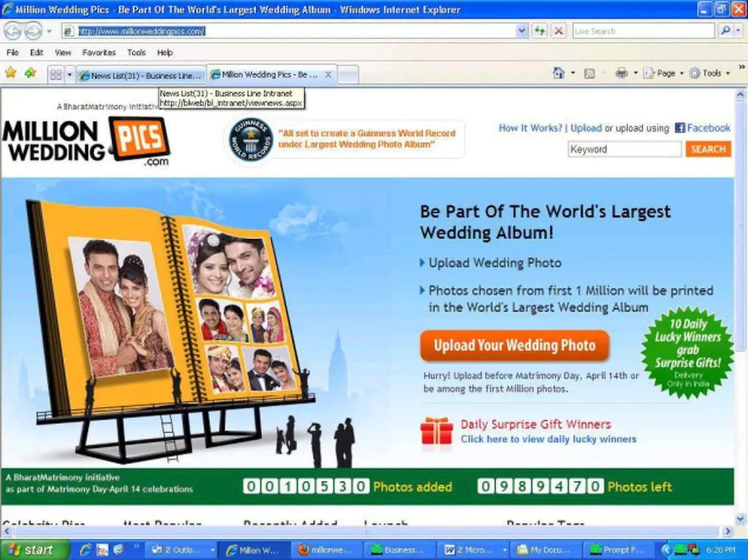
Task: Open the Quick Tabs grid view
Action: (55, 75)
